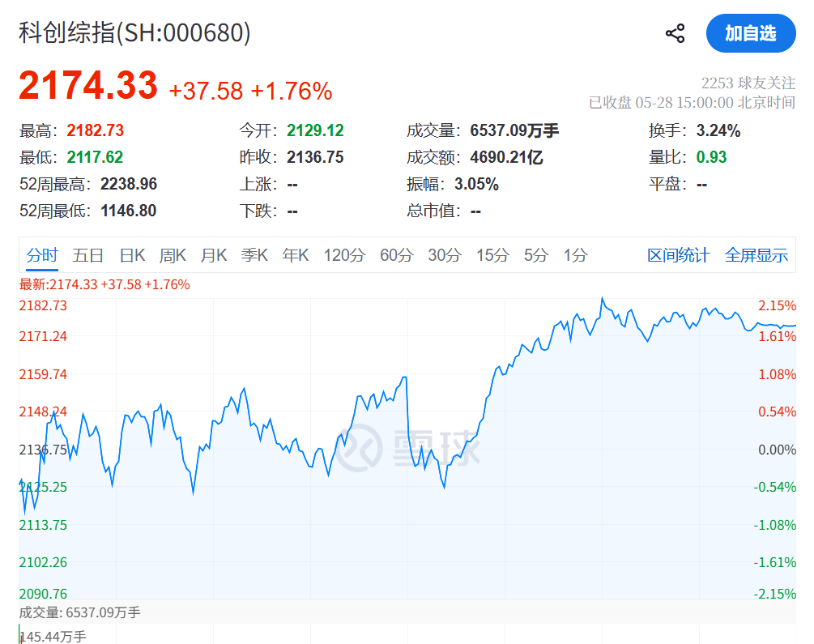Select the 分时 chart tab
Viewport: 814px width, 644px height.
point(42,255)
